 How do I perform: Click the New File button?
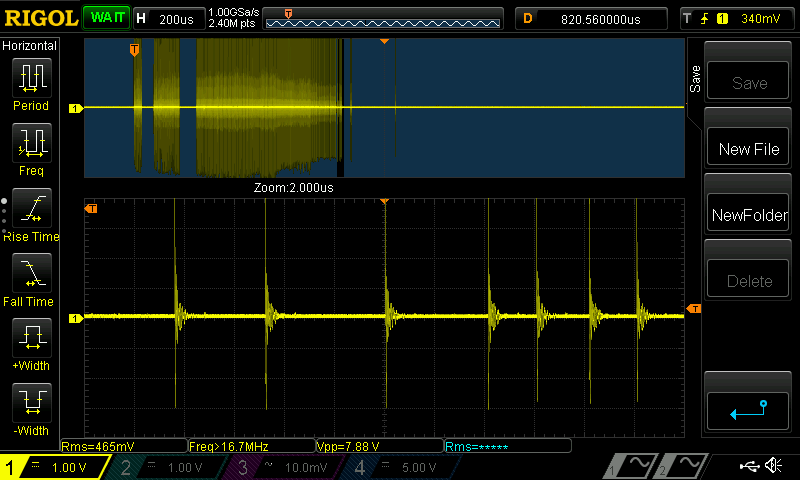click(748, 149)
